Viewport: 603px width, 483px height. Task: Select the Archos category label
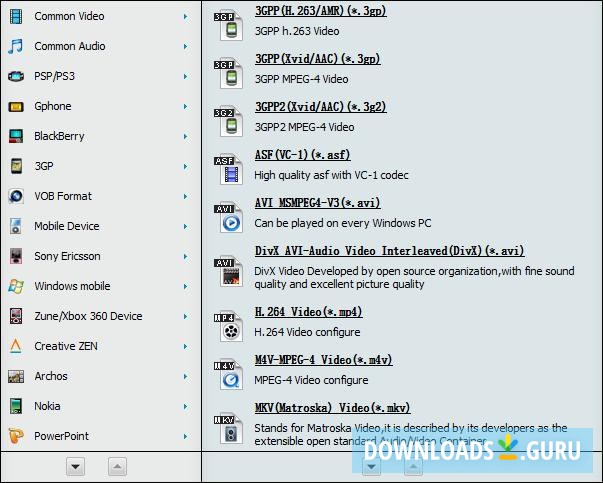tap(51, 376)
